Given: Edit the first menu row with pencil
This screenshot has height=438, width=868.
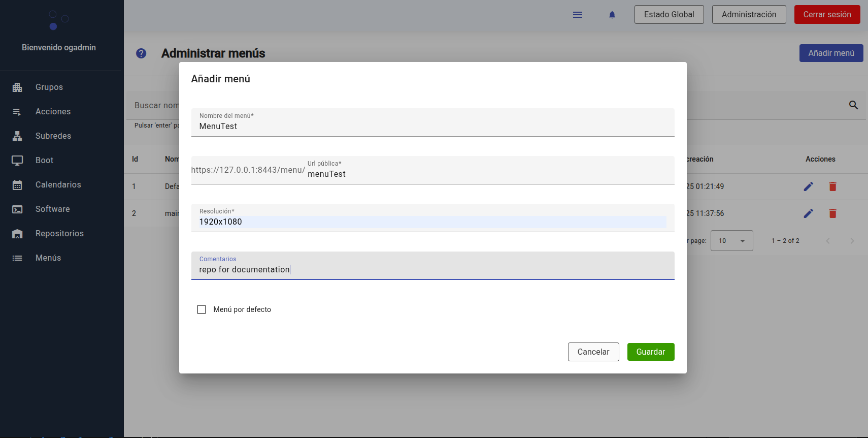Looking at the screenshot, I should point(808,186).
